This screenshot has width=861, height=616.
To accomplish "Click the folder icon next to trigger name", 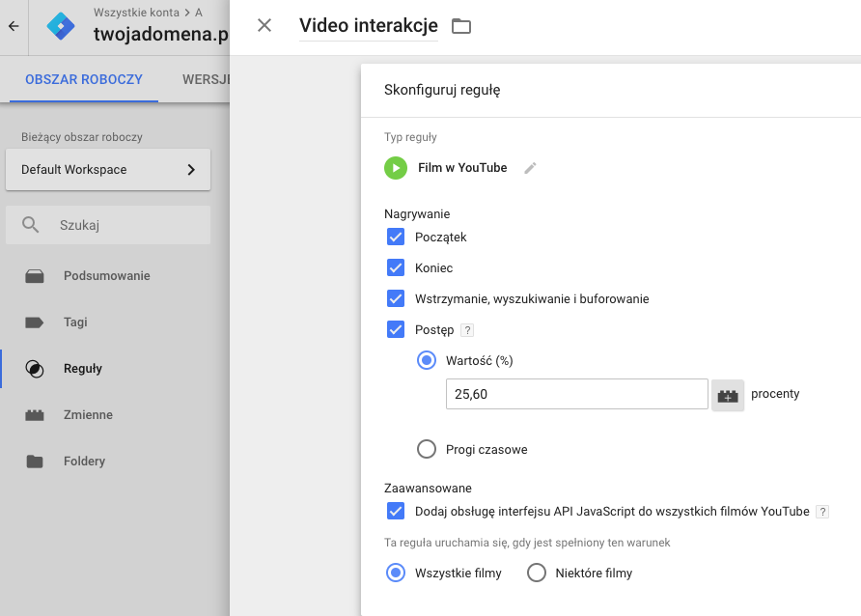I will tap(461, 26).
